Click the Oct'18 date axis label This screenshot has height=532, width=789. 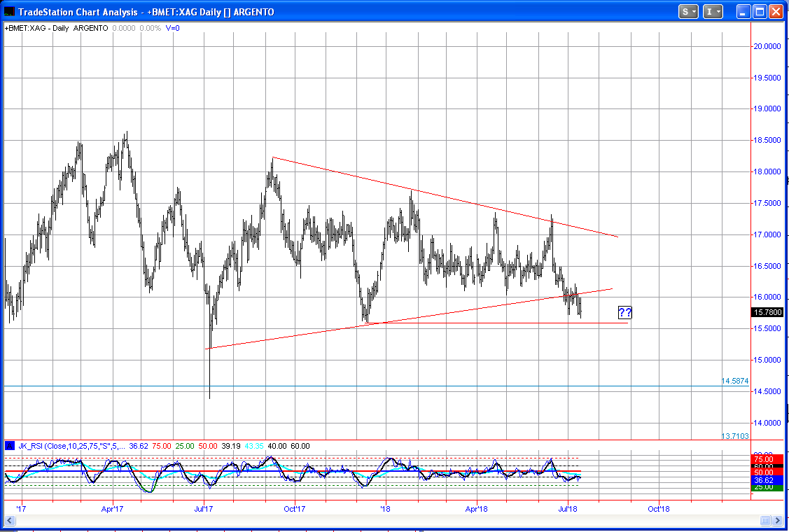[x=658, y=509]
